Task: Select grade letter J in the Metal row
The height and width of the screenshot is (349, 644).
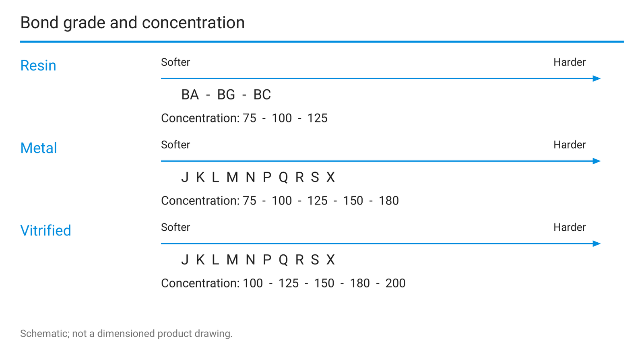Action: [185, 177]
